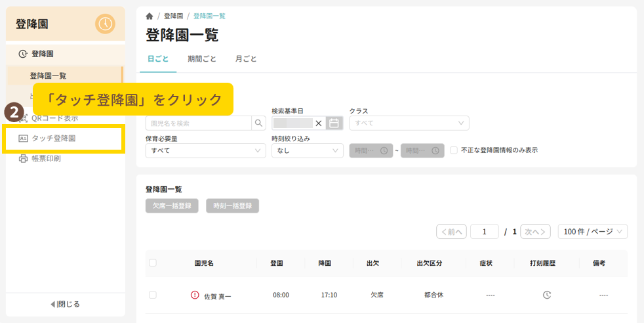Switch to the 月ごと tab

click(246, 58)
